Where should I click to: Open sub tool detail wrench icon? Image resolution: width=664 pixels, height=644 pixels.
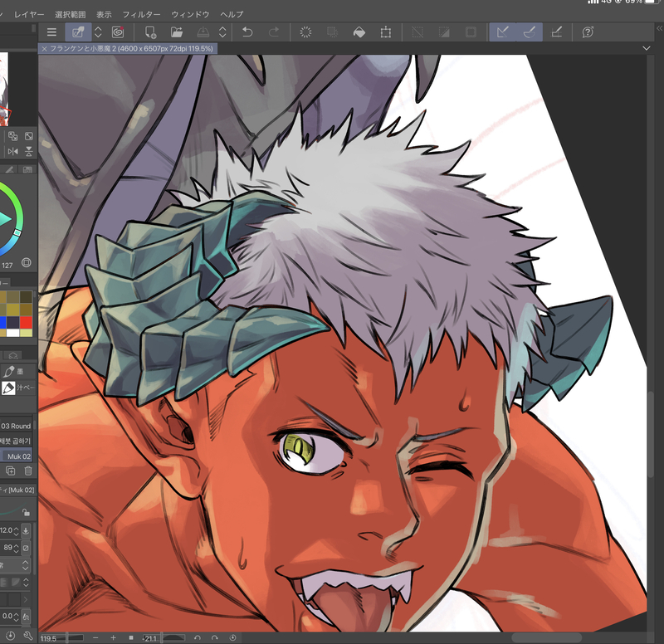point(28,636)
